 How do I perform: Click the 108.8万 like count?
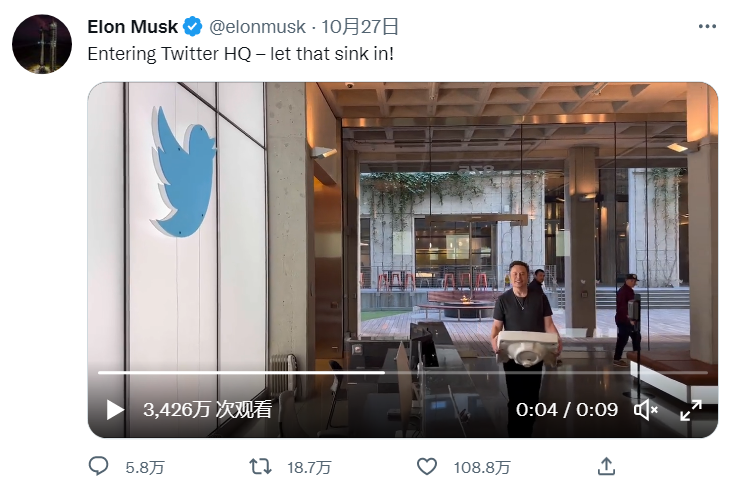point(483,467)
